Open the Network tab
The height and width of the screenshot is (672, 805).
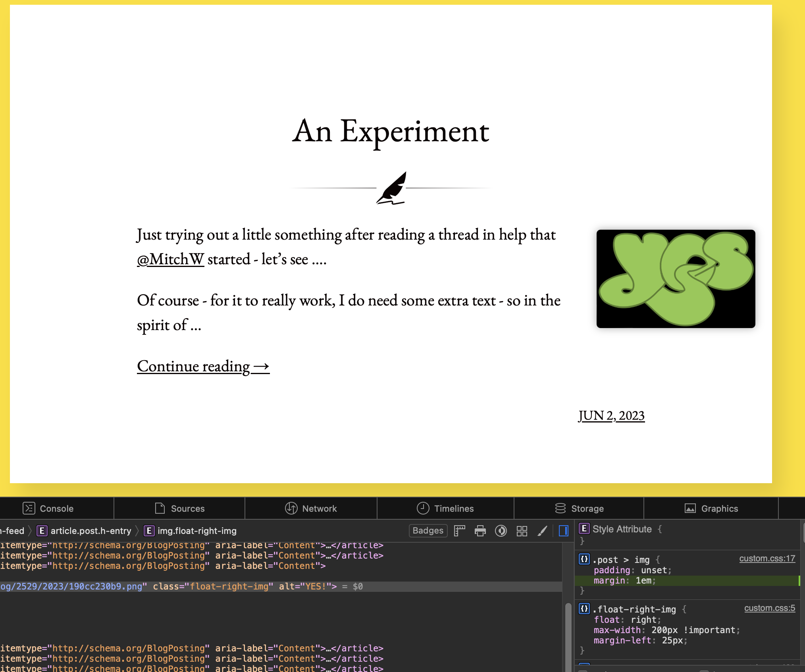tap(311, 508)
